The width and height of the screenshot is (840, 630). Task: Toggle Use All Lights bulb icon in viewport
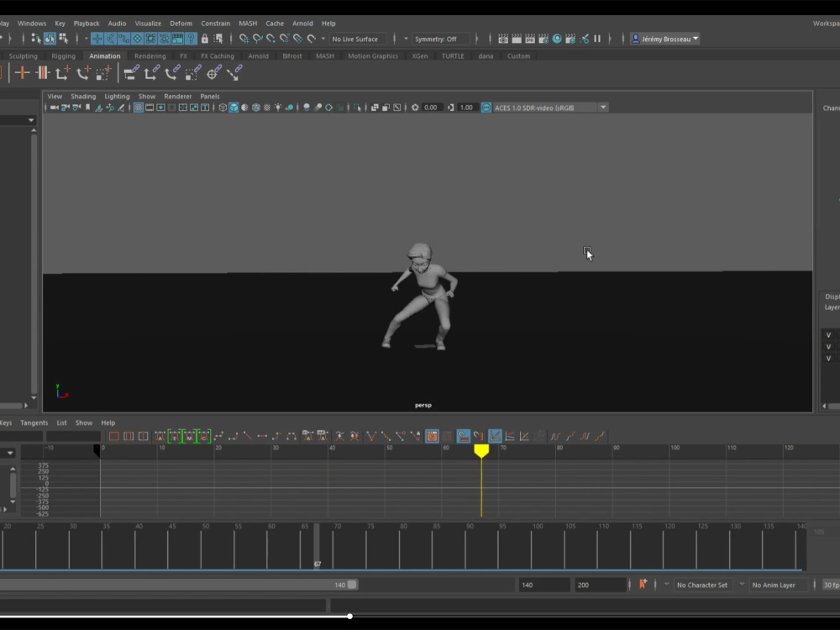pyautogui.click(x=277, y=108)
